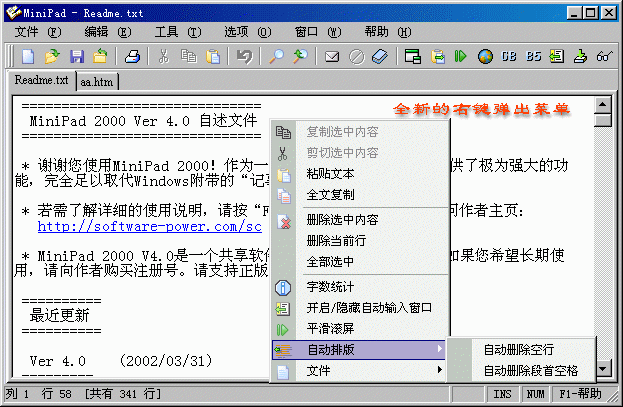
Task: Open the 编辑 (E) menu
Action: pyautogui.click(x=108, y=32)
